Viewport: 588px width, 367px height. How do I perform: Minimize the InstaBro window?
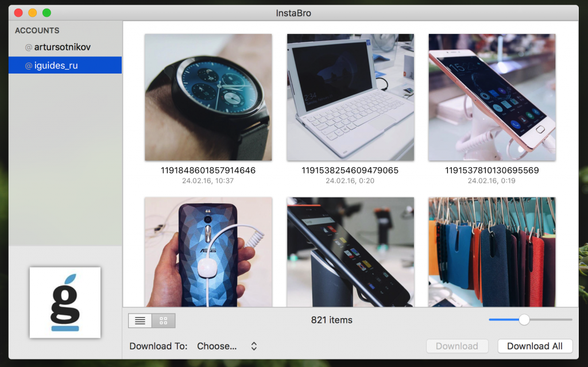click(x=33, y=13)
